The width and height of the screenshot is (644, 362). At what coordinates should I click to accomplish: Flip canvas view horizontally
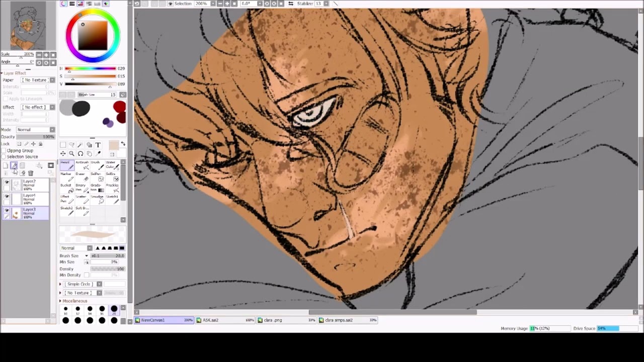coord(290,4)
